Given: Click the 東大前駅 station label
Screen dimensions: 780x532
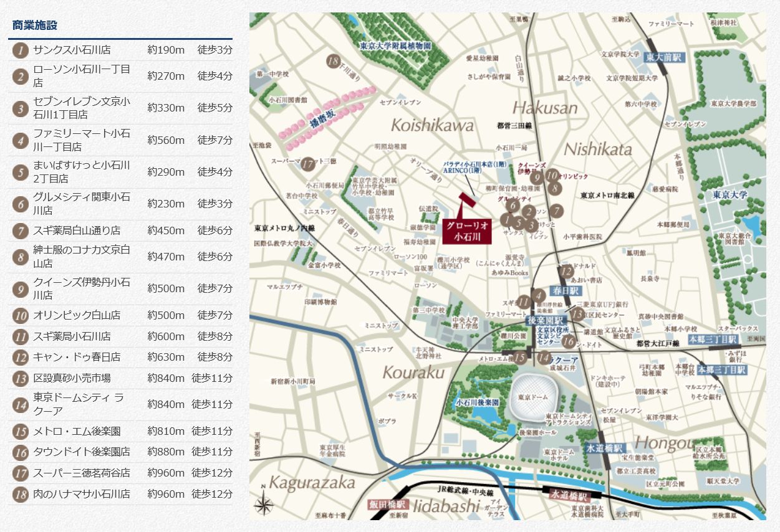Looking at the screenshot, I should click(665, 58).
